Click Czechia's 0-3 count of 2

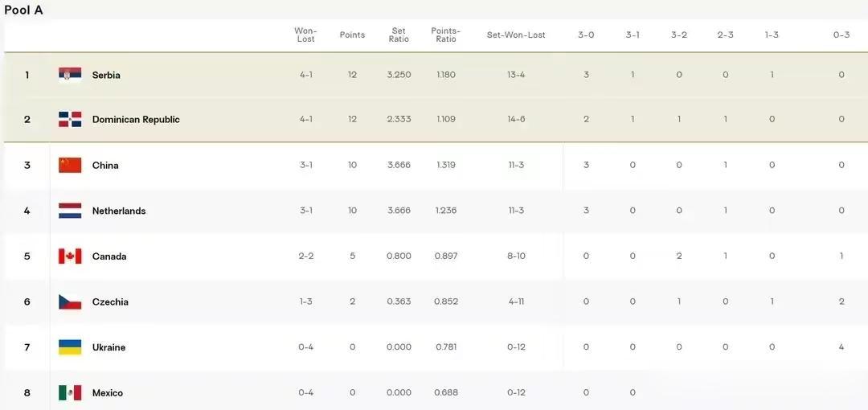[841, 302]
